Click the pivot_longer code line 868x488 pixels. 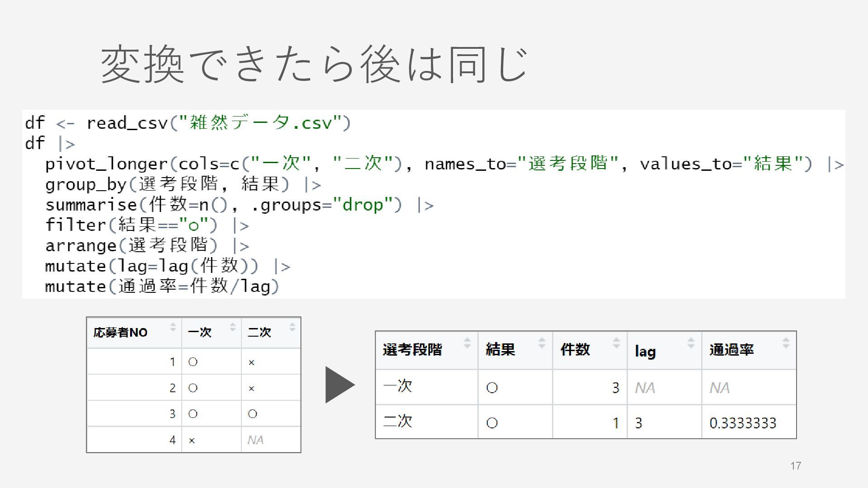tap(444, 164)
